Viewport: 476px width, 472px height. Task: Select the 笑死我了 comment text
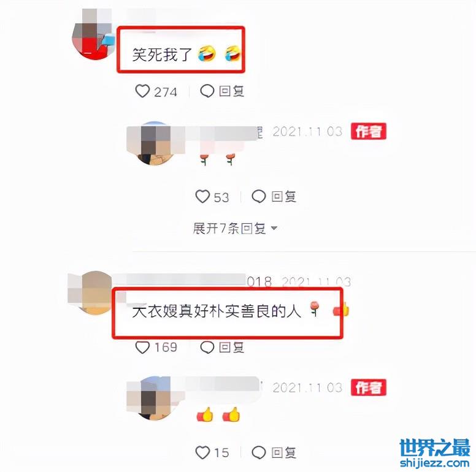pos(162,55)
